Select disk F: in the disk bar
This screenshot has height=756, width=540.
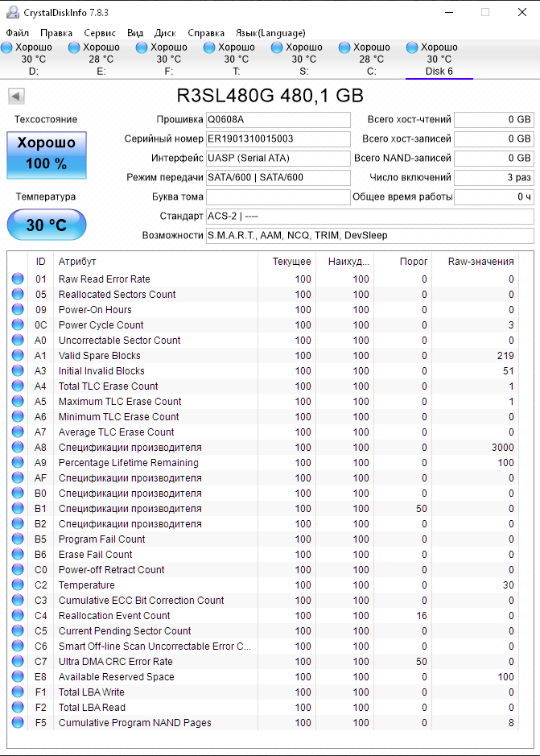[169, 60]
